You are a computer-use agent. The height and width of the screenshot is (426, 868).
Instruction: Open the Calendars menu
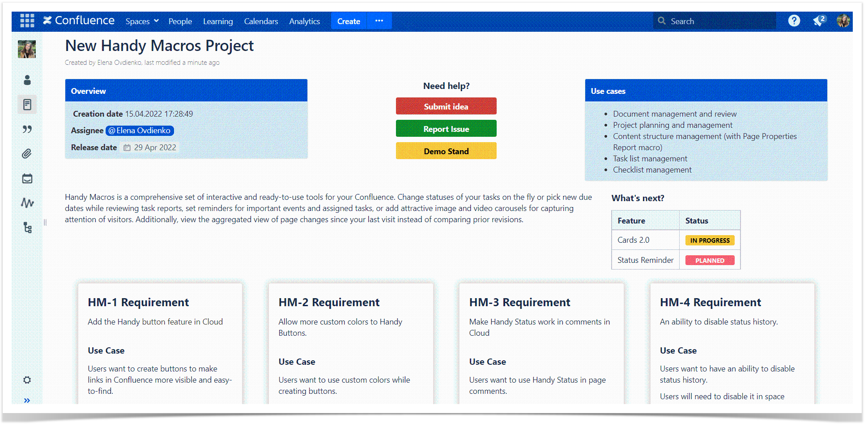click(261, 21)
